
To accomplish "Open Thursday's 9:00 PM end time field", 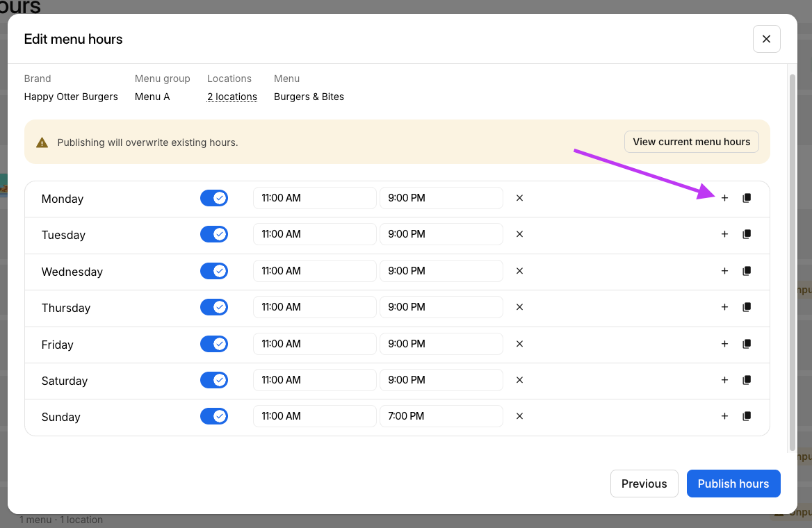I will click(441, 307).
